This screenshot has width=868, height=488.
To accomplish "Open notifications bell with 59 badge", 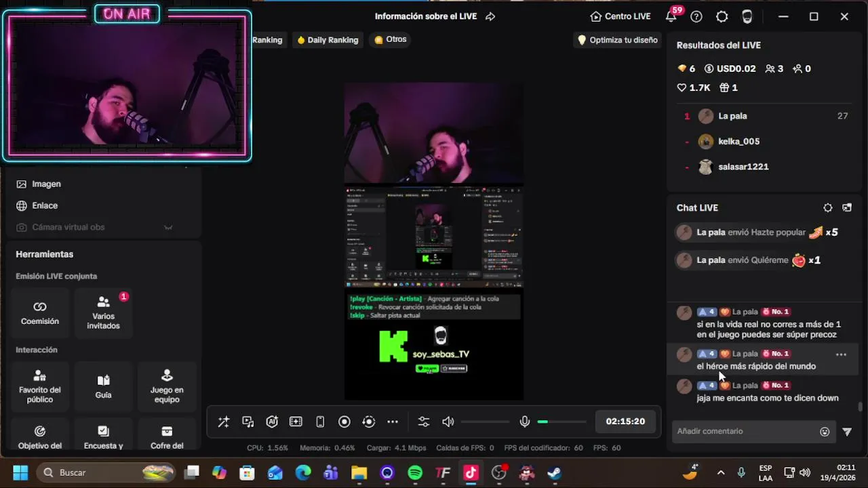I will [671, 16].
